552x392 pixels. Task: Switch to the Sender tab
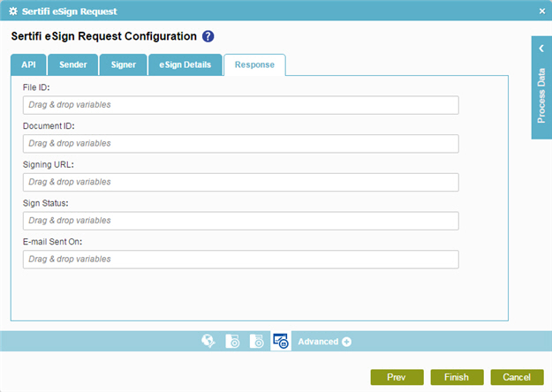click(x=73, y=64)
